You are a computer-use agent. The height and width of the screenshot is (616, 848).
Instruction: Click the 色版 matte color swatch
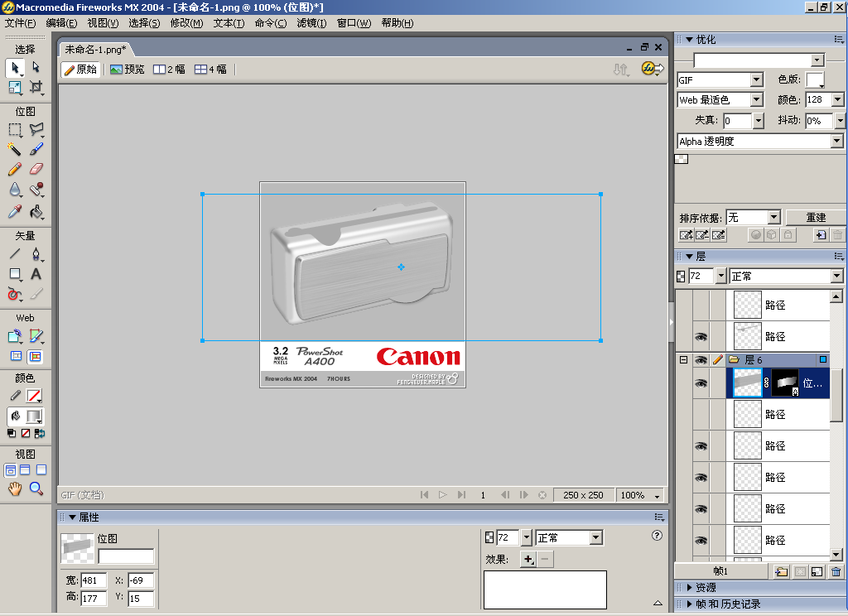click(815, 80)
